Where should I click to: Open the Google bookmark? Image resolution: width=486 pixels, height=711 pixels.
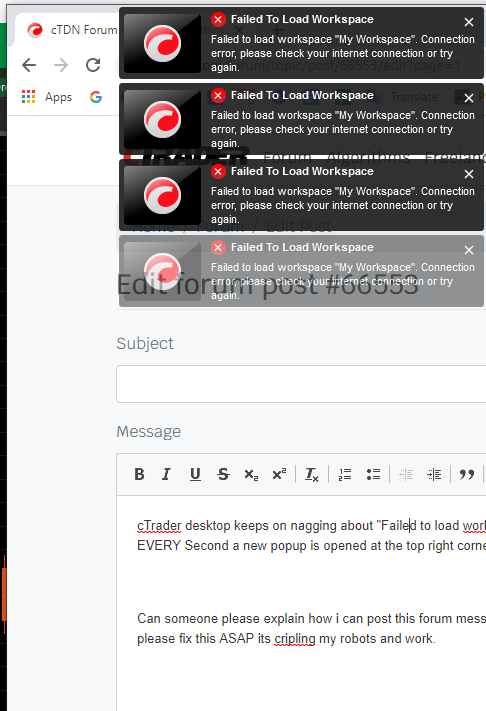coord(96,97)
